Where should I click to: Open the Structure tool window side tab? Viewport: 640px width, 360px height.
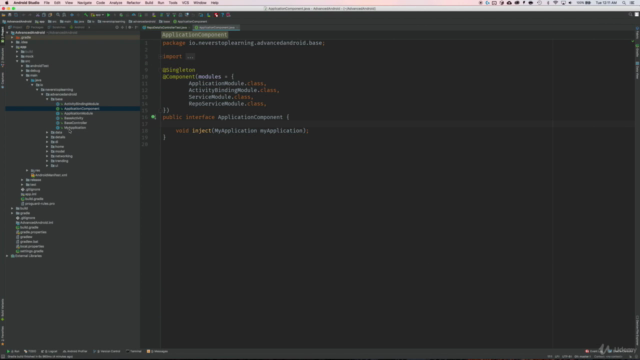click(2, 58)
